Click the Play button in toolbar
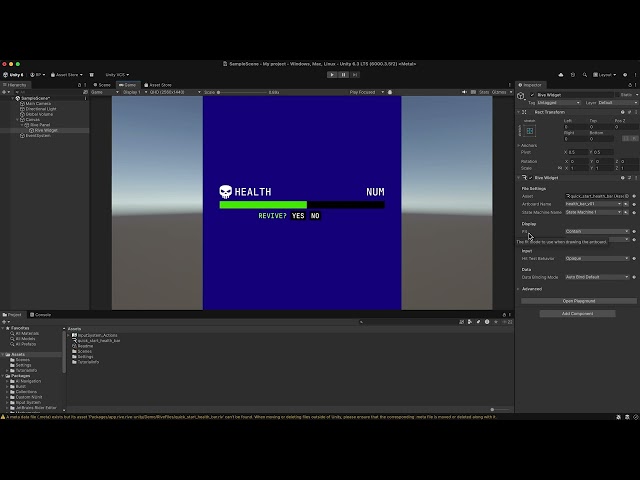640x480 pixels. coord(332,75)
